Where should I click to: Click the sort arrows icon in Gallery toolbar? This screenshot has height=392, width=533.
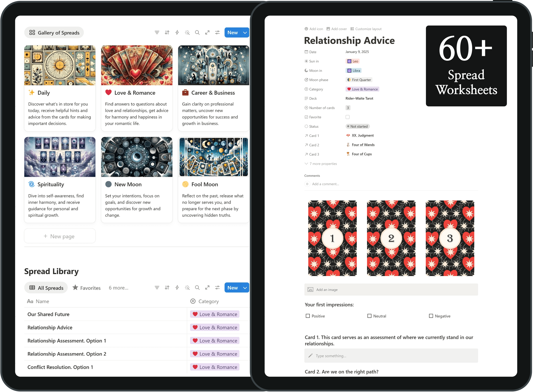167,33
